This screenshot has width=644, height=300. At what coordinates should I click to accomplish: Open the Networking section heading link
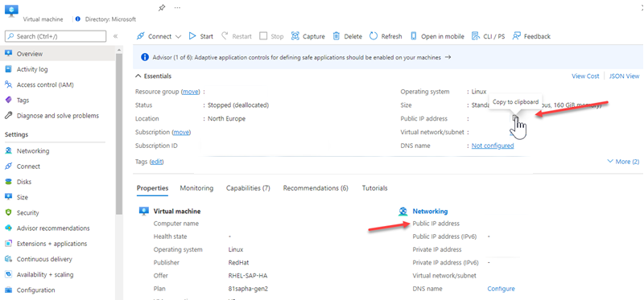430,212
